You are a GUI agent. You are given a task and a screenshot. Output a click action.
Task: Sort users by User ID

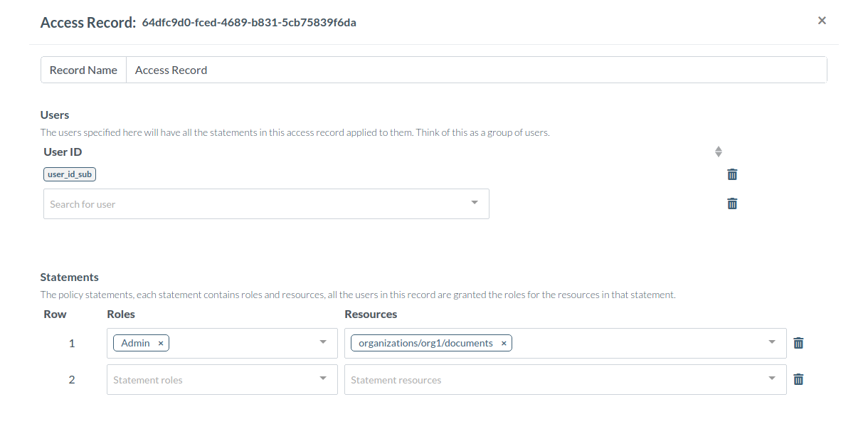[719, 152]
